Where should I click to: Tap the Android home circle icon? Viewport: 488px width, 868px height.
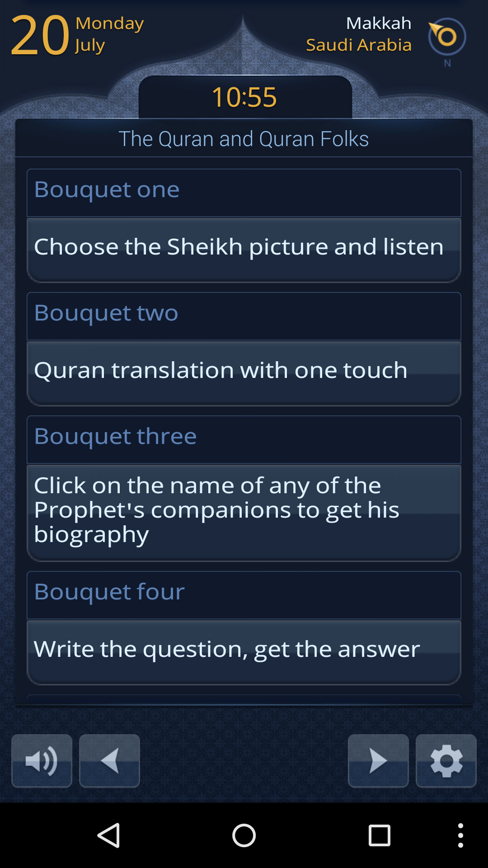[x=244, y=835]
